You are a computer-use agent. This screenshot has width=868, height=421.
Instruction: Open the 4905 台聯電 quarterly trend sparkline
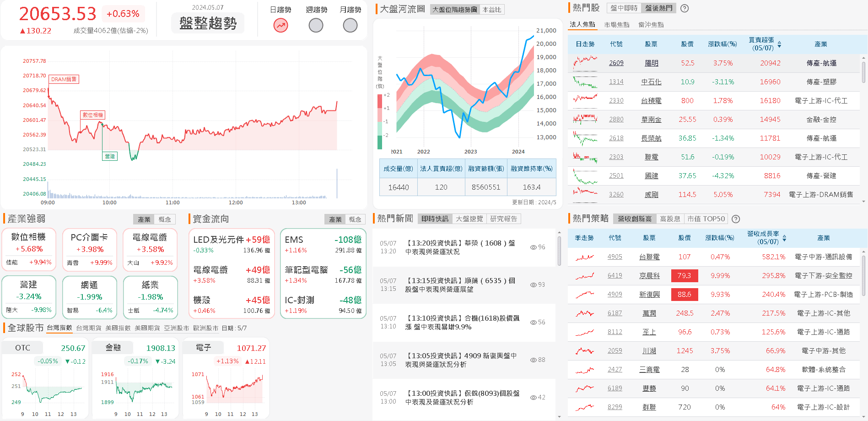pos(585,257)
